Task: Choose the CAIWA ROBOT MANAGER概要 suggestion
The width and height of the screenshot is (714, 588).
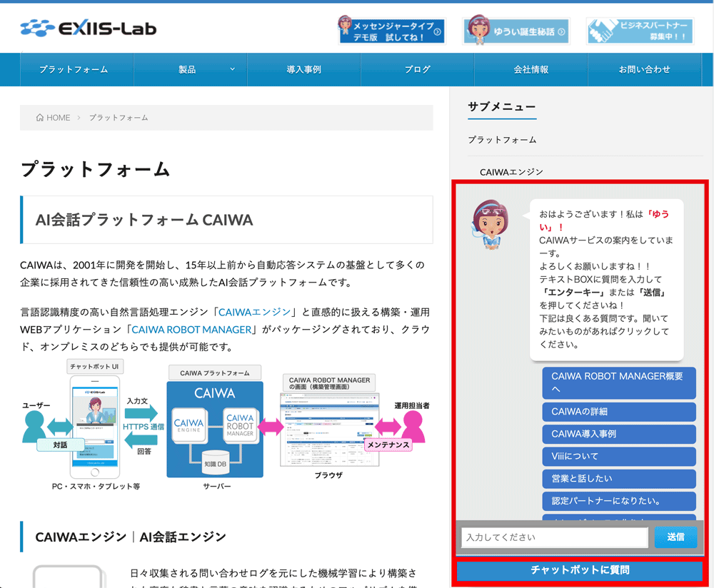Action: coord(619,382)
